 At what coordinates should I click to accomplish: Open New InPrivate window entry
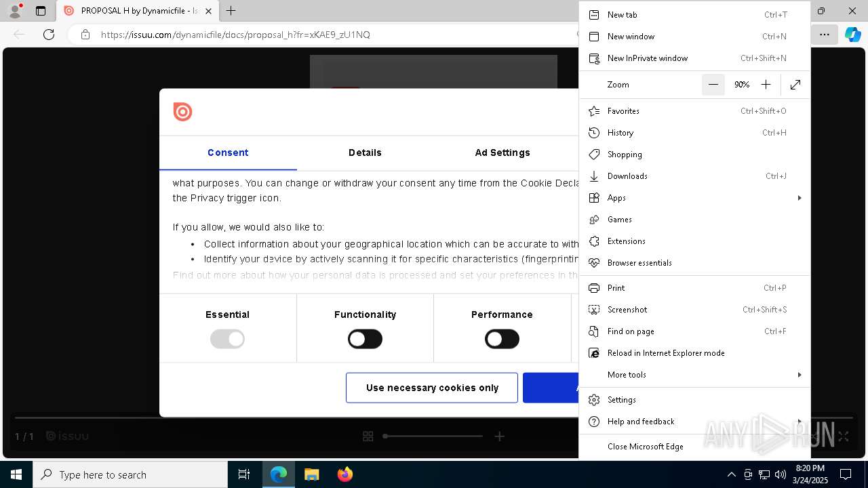[694, 58]
